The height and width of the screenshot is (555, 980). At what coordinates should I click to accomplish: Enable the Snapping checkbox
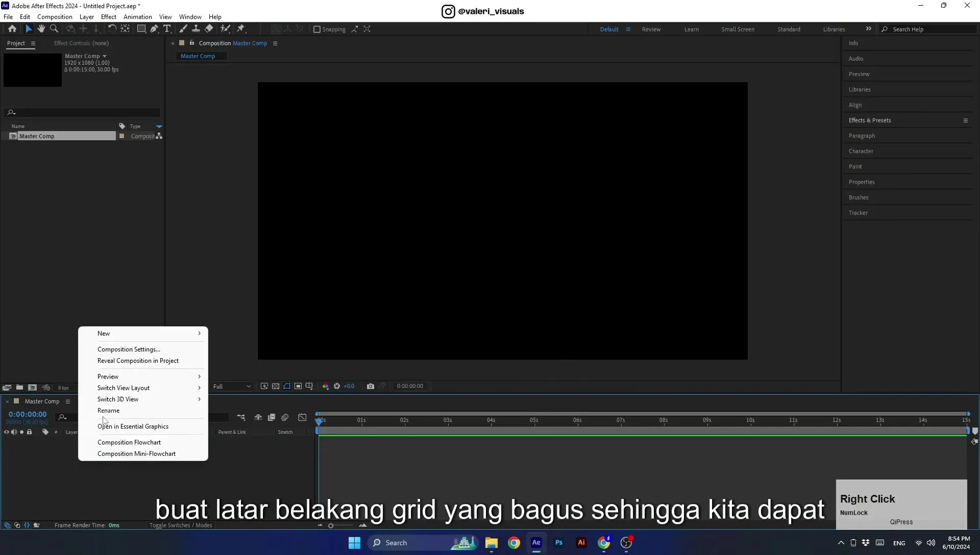pos(317,30)
